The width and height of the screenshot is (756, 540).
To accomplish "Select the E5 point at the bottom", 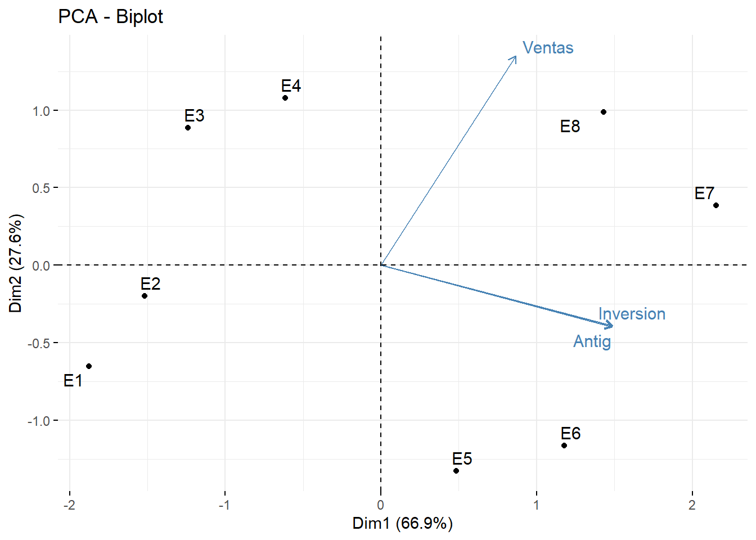I will (456, 471).
